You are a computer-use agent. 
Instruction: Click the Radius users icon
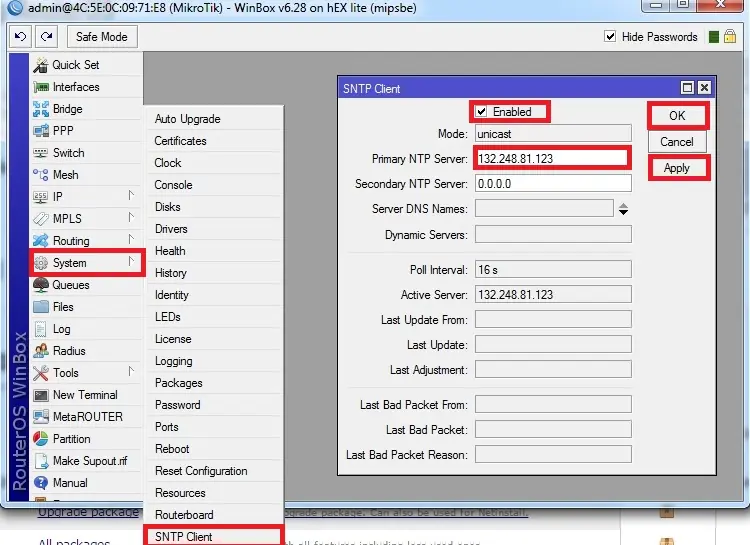click(x=41, y=351)
